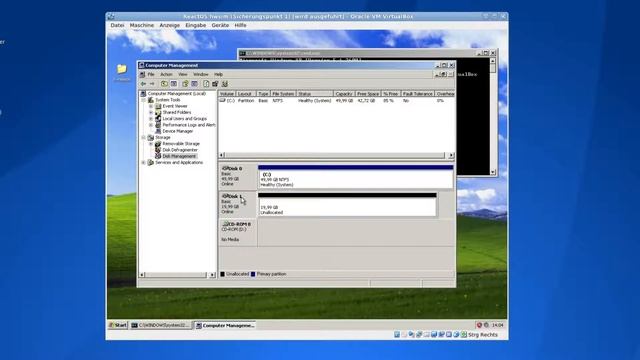640x360 pixels.
Task: Open the View menu
Action: point(182,74)
